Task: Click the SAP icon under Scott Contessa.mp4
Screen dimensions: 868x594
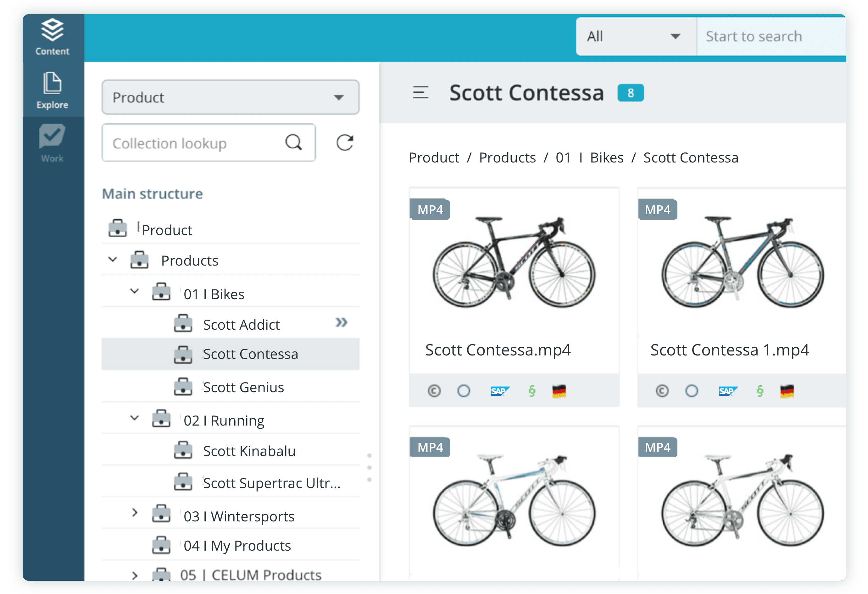Action: (500, 391)
